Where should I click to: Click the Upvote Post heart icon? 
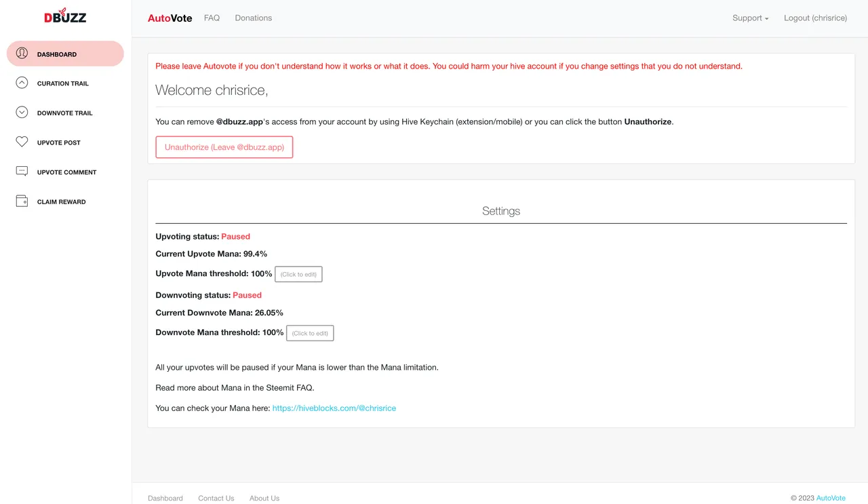[22, 142]
